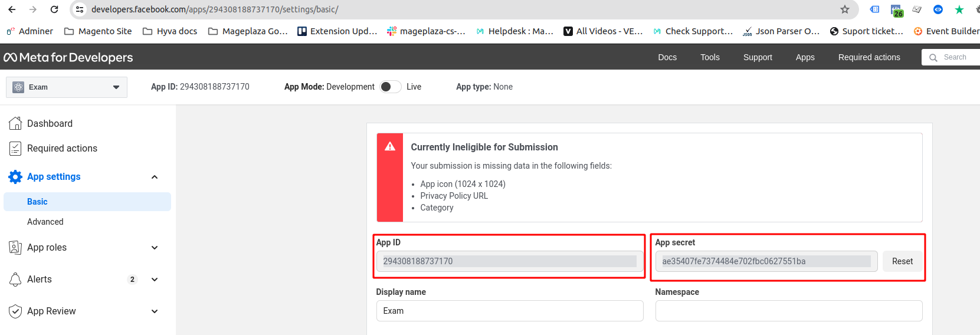Click the Meta for Developers logo
Viewport: 980px width, 335px height.
pos(68,57)
